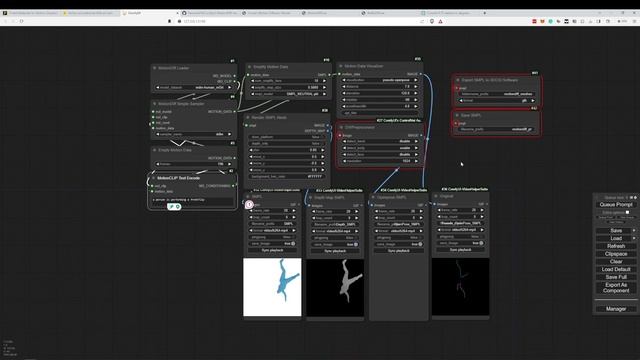Reload the browser page

(x=22, y=21)
